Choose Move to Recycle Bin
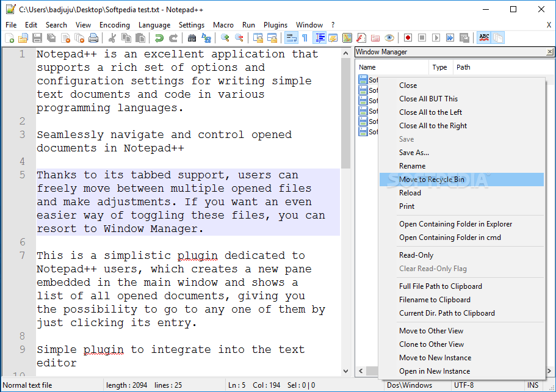 coord(461,180)
